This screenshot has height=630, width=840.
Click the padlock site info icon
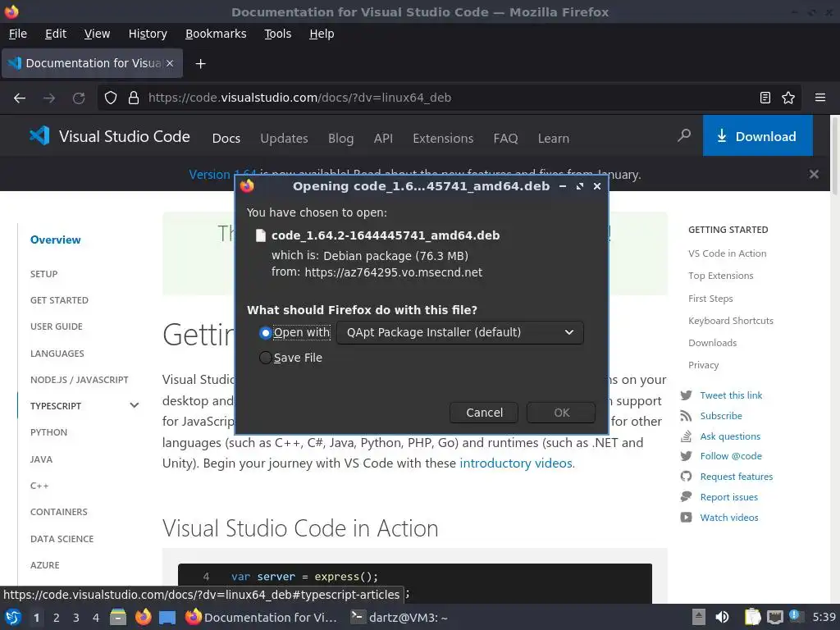point(134,98)
